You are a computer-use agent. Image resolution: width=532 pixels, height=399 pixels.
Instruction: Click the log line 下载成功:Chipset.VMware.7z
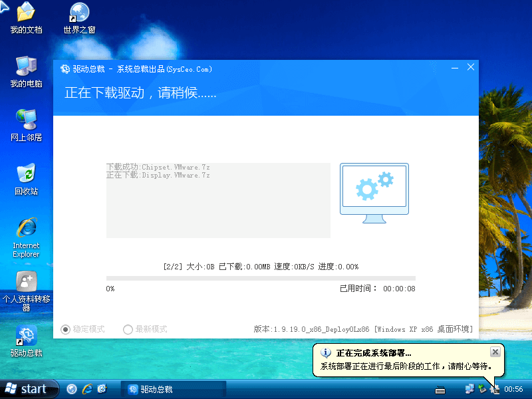tap(158, 167)
